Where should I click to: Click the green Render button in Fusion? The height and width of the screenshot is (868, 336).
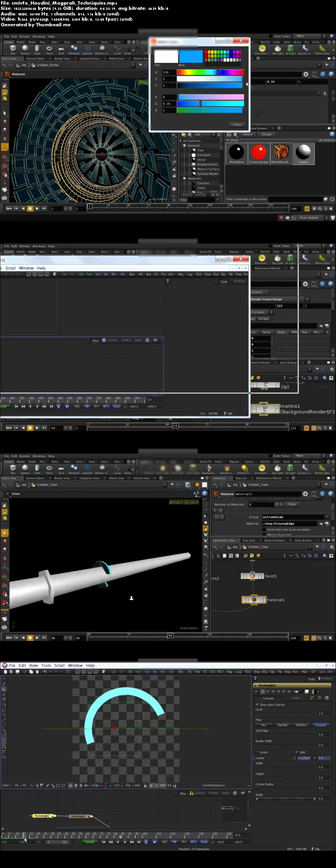point(90,842)
